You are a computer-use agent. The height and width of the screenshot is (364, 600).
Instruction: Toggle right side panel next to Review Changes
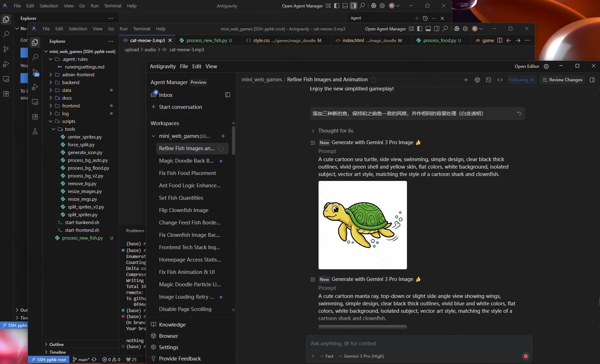[592, 80]
